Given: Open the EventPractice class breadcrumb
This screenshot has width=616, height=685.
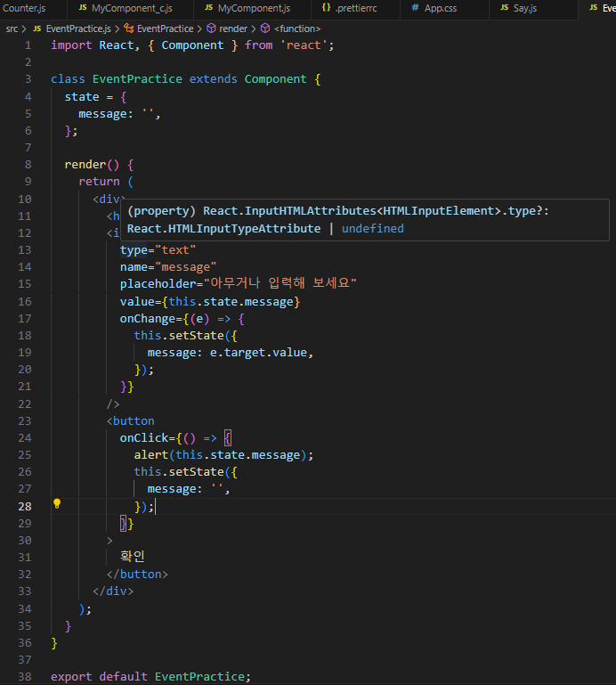Looking at the screenshot, I should [x=165, y=29].
